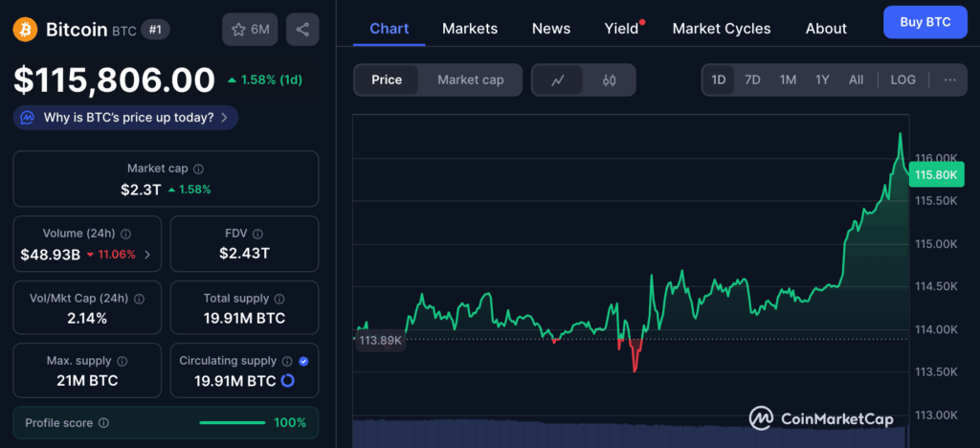Expand Volume (24h) details chevron
The height and width of the screenshot is (448, 980).
click(x=146, y=255)
